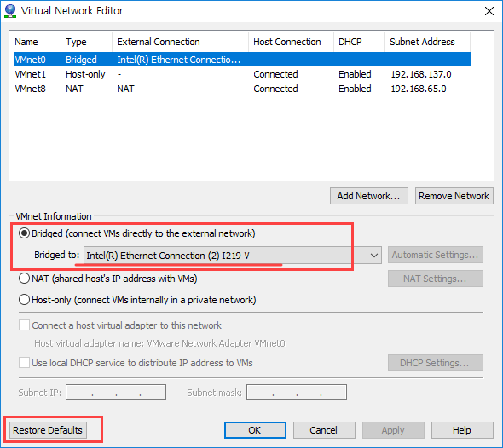Click the DHCP Settings button
Viewport: 503px width, 448px height.
pos(436,363)
